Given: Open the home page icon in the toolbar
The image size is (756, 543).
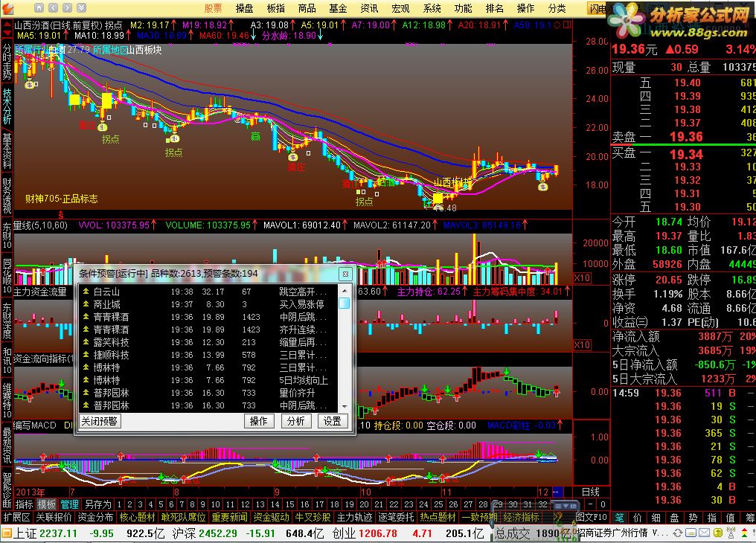Looking at the screenshot, I should point(39,7).
